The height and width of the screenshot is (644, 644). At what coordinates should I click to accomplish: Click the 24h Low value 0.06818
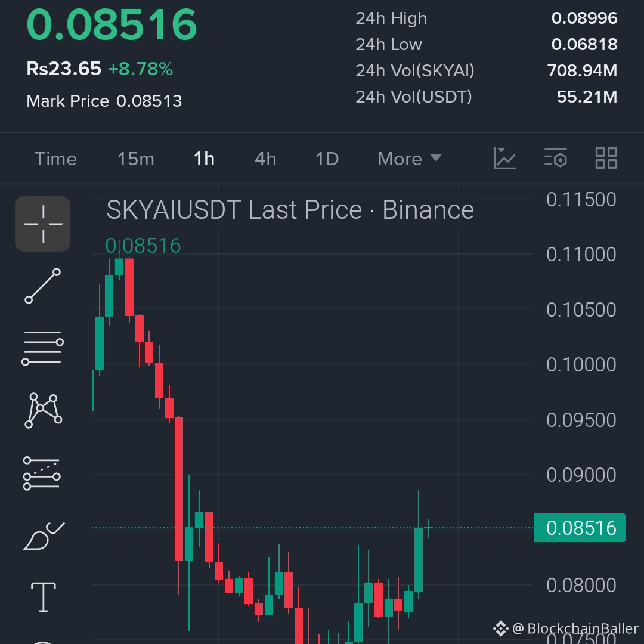click(x=584, y=44)
